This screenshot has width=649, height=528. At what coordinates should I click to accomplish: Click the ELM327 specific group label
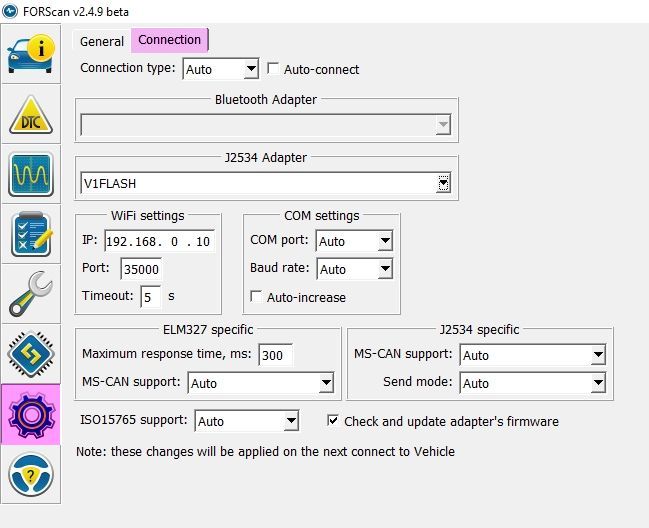(208, 329)
